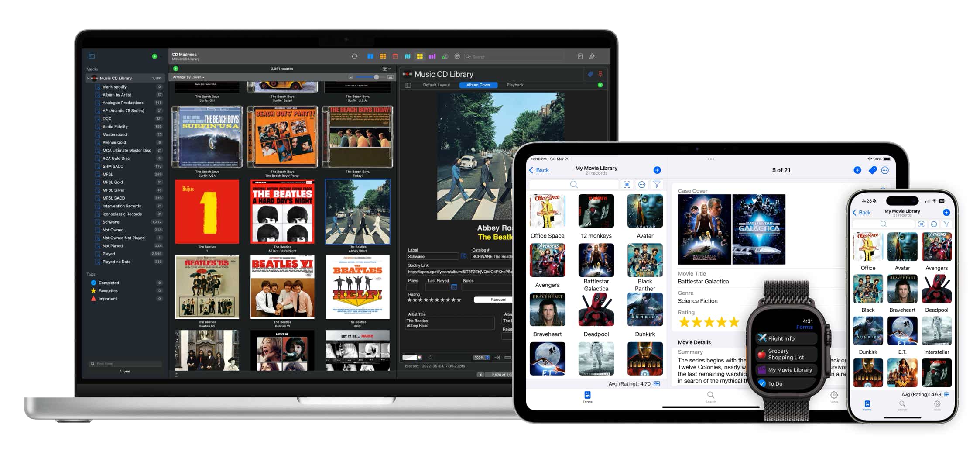Tap the barcode scan icon on iPhone
980x455 pixels.
pos(921,224)
